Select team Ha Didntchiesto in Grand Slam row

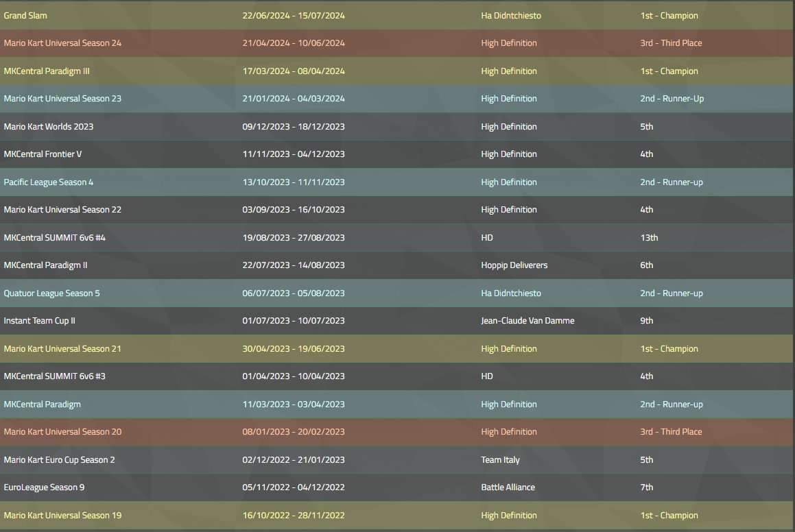pyautogui.click(x=511, y=16)
